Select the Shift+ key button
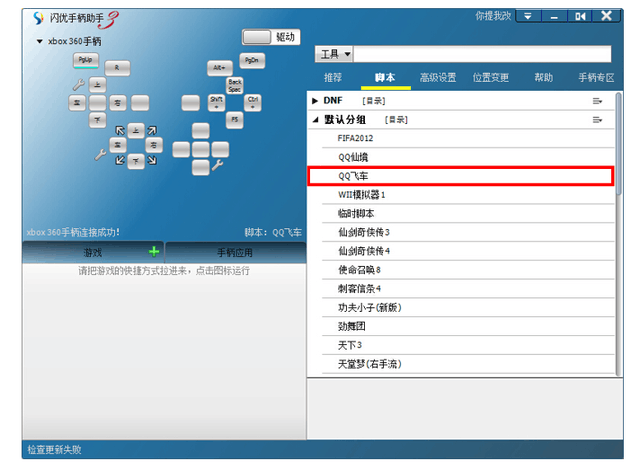This screenshot has height=470, width=640. [x=216, y=103]
